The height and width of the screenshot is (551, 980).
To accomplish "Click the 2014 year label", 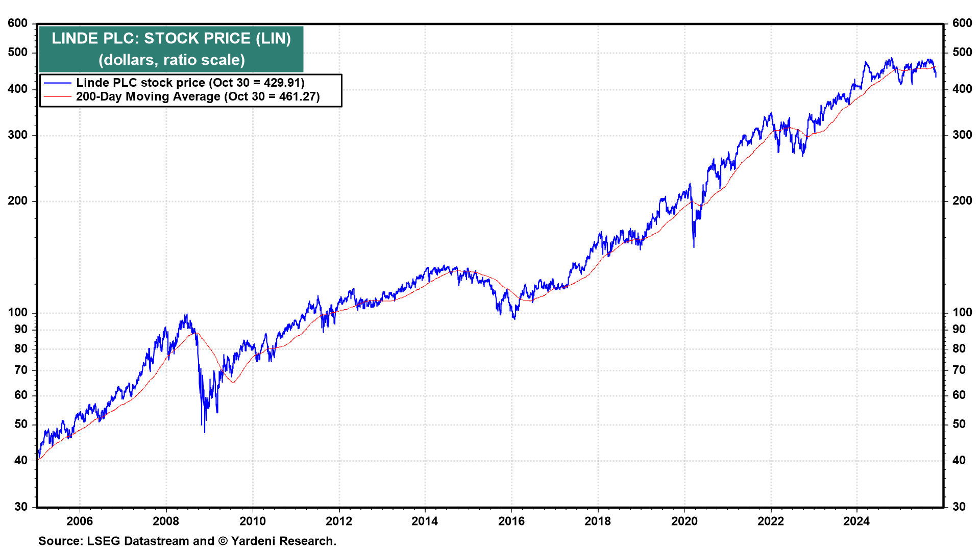I will point(425,521).
